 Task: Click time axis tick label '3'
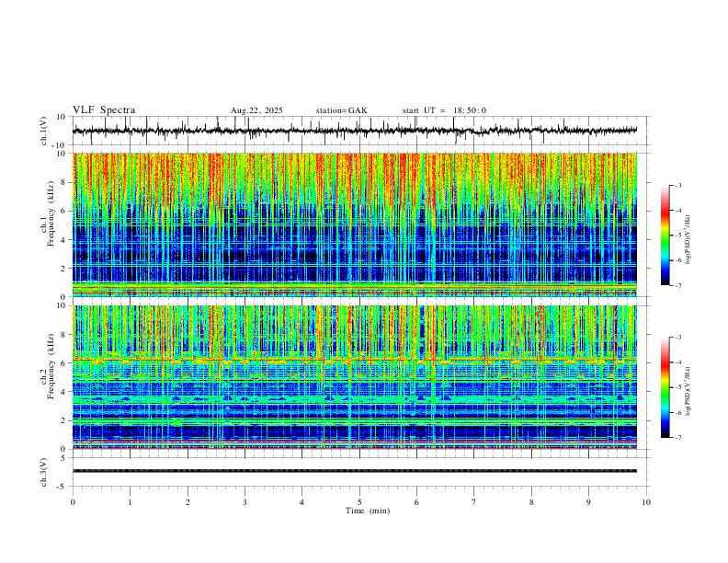[245, 502]
